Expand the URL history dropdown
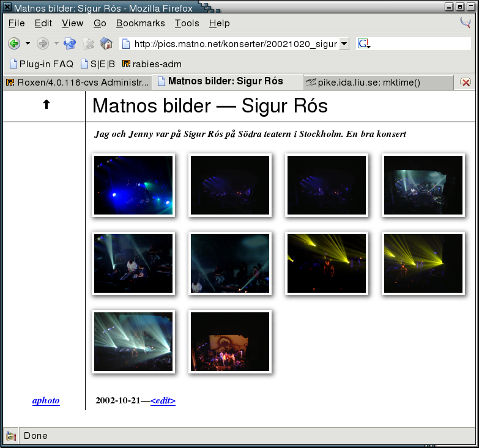Viewport: 479px width, 448px height. pyautogui.click(x=344, y=44)
